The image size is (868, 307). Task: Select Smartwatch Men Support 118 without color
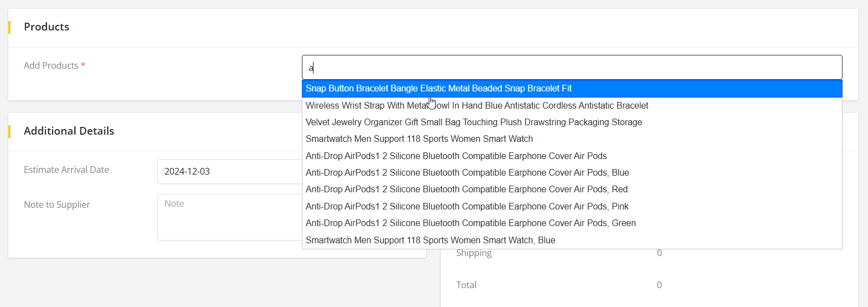[419, 139]
